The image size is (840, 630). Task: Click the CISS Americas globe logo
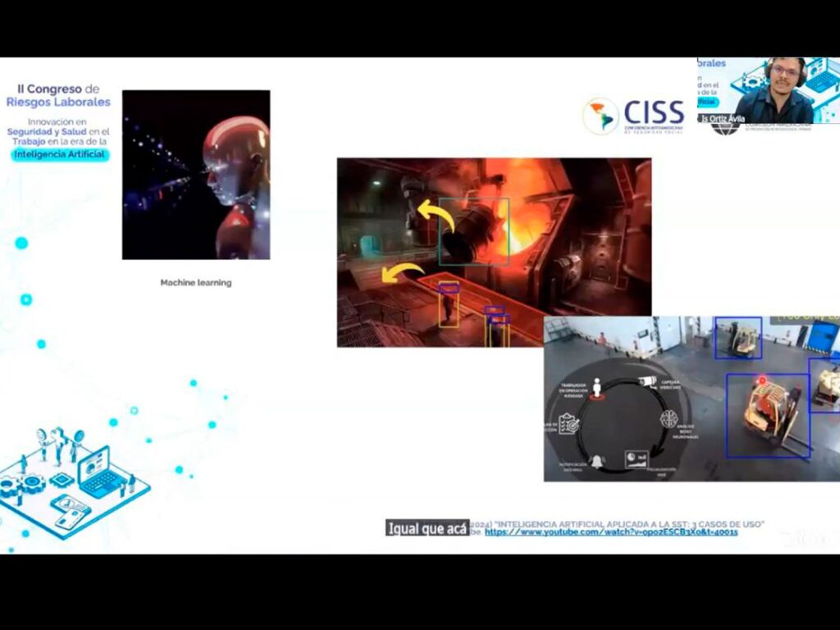click(x=600, y=116)
